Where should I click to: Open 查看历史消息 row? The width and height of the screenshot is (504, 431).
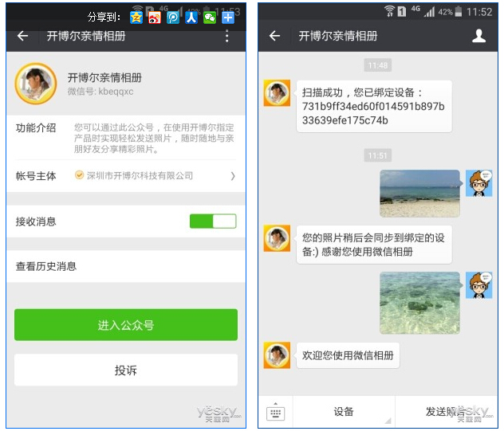click(x=126, y=266)
